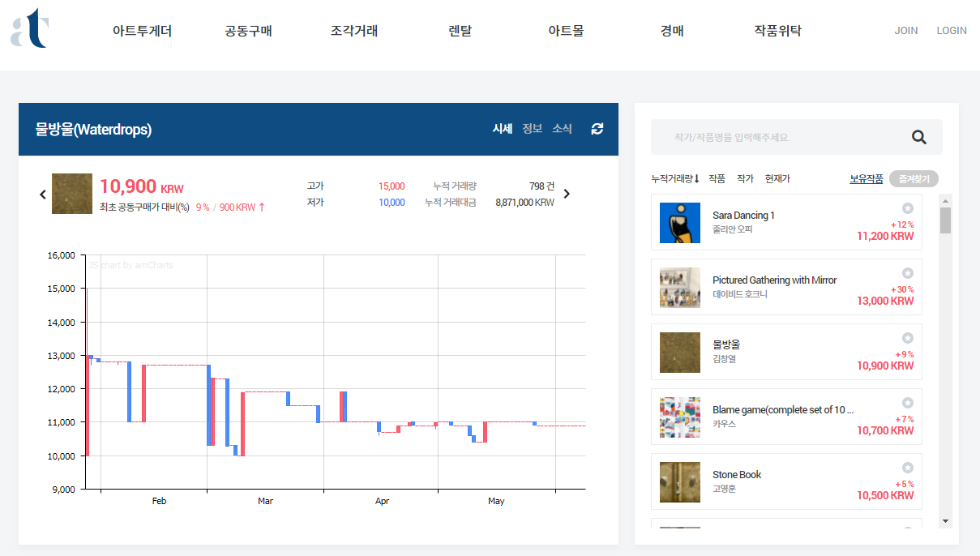Viewport: 980px width, 556px height.
Task: Sort list by 현재가
Action: click(777, 178)
